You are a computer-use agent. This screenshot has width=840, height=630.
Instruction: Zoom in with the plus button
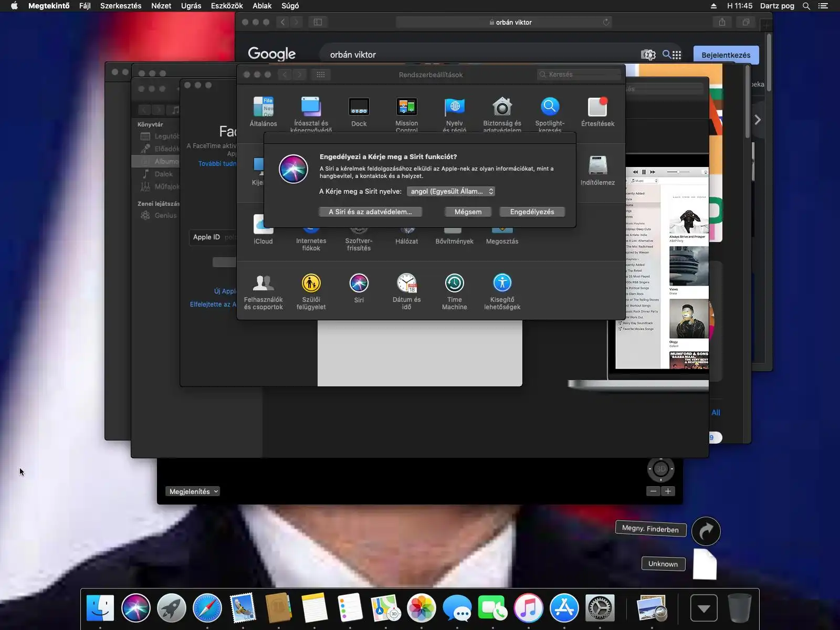(668, 491)
